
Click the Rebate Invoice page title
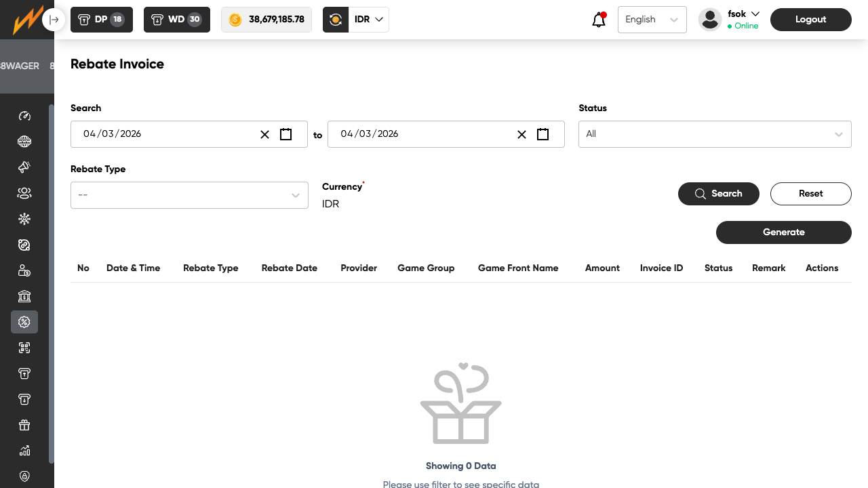(117, 64)
